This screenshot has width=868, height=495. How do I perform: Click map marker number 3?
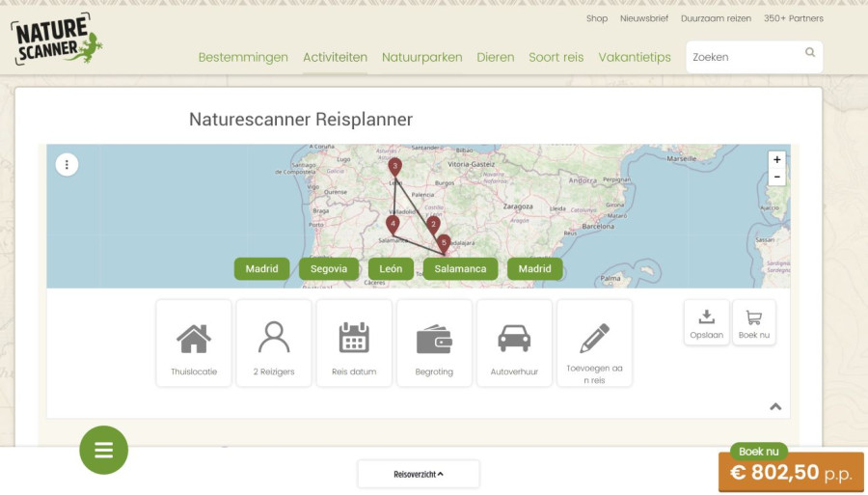pyautogui.click(x=394, y=167)
